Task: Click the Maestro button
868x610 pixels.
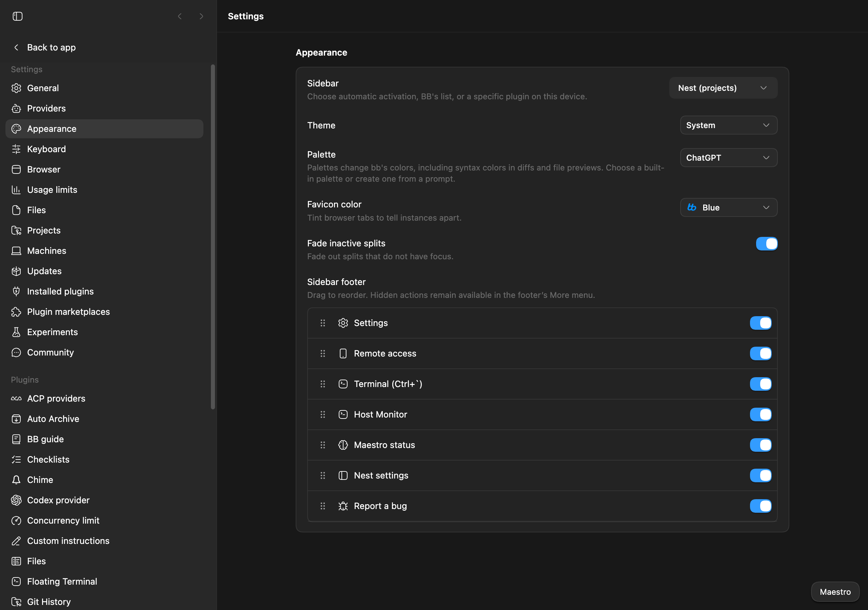Action: pyautogui.click(x=835, y=592)
